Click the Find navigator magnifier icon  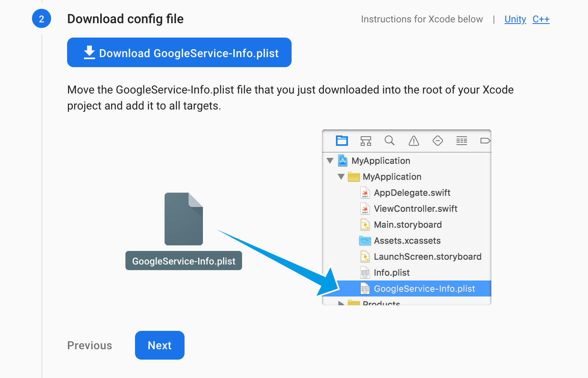389,141
